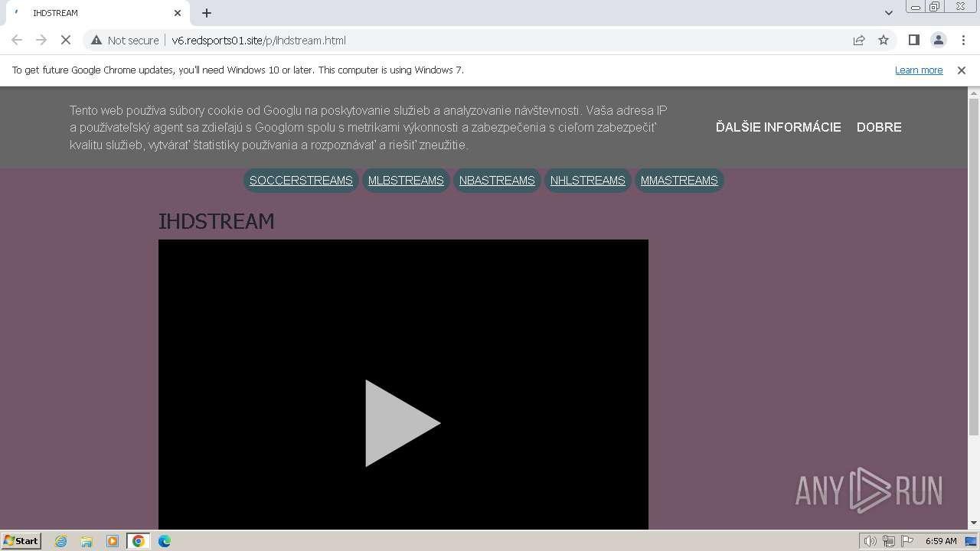Image resolution: width=980 pixels, height=551 pixels.
Task: Launch Internet Explorer from the taskbar
Action: point(60,541)
